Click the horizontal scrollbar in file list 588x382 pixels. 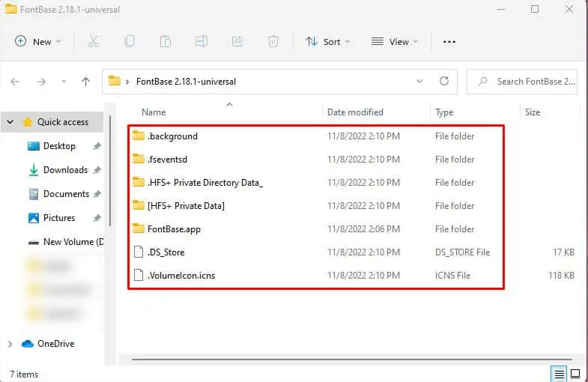(x=352, y=360)
